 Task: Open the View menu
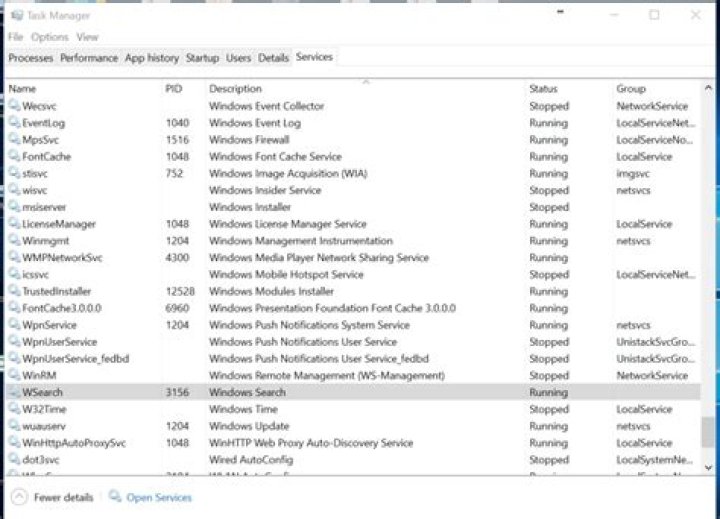87,37
